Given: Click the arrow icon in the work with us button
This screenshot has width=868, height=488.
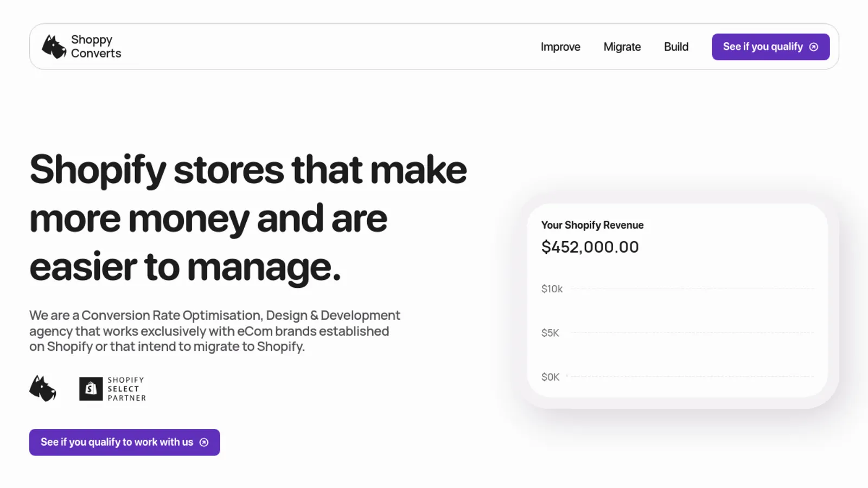Looking at the screenshot, I should 204,442.
